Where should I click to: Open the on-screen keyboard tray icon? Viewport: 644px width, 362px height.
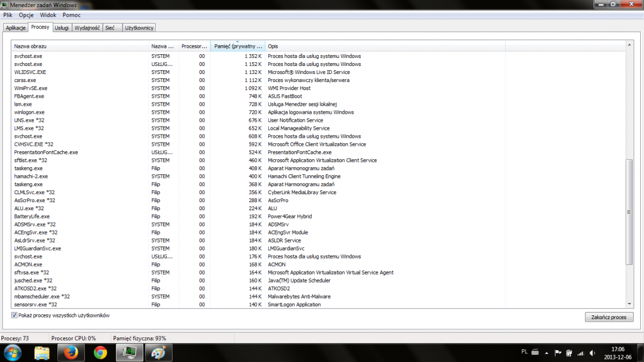[x=535, y=352]
